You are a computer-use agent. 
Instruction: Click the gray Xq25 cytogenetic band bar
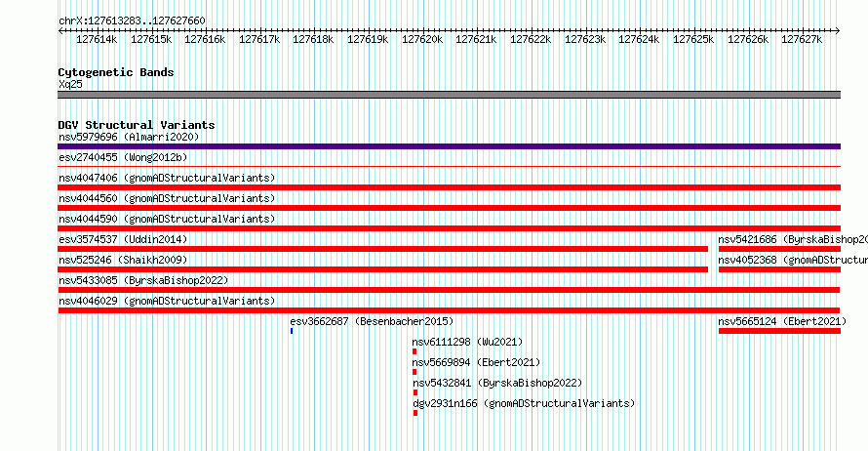449,95
